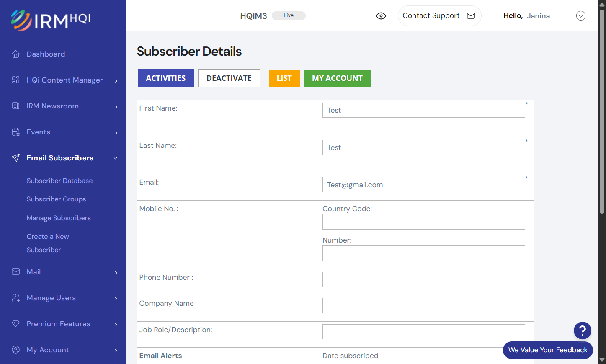
Task: Click the Live status badge
Action: coord(289,15)
